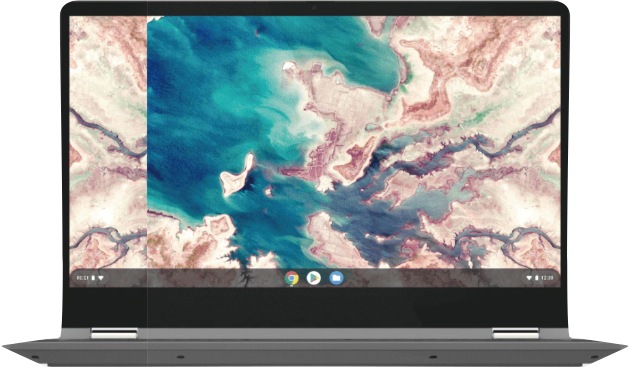Click the Wi-Fi icon in right status tray
The image size is (630, 368).
(x=529, y=278)
